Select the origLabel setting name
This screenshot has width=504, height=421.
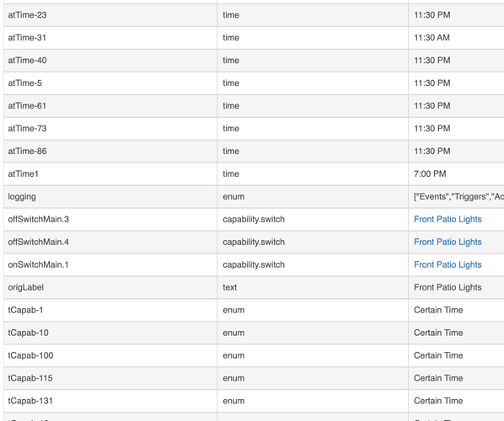click(x=26, y=287)
